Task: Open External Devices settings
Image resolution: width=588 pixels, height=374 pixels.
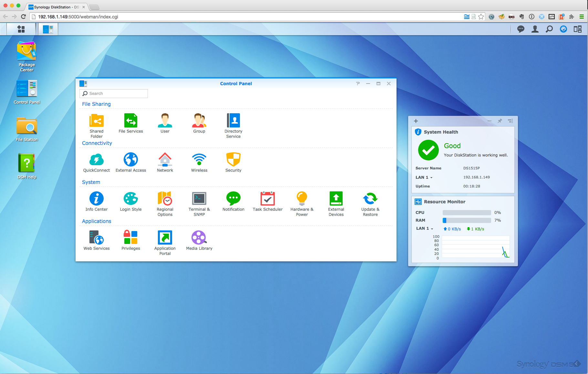Action: (336, 204)
